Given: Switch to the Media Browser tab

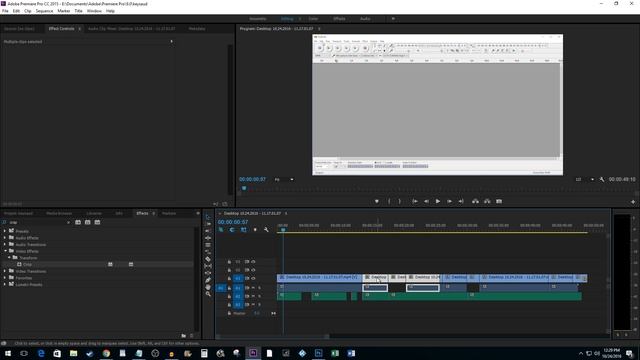Looking at the screenshot, I should (x=59, y=213).
